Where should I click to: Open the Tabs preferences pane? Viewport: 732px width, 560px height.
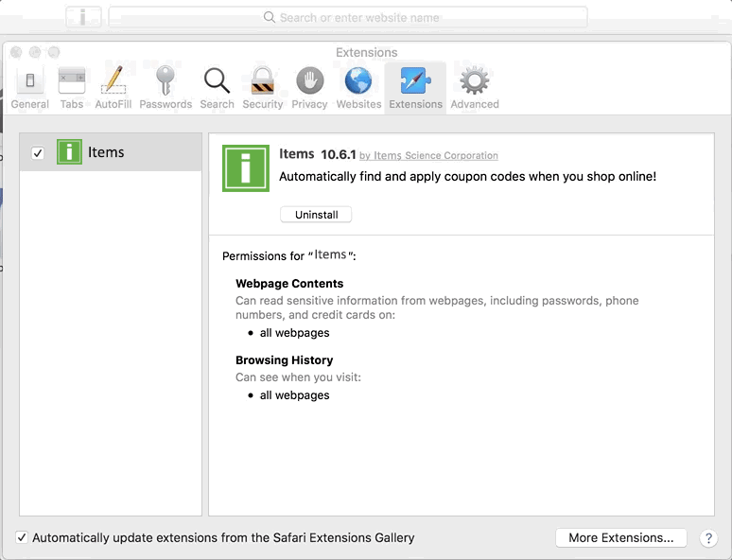click(x=72, y=88)
